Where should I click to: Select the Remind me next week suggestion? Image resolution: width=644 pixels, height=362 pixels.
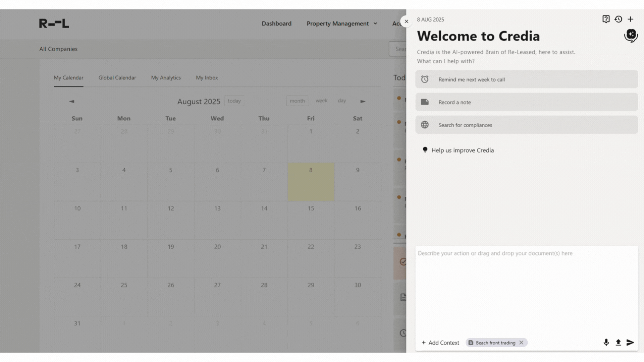(x=526, y=79)
